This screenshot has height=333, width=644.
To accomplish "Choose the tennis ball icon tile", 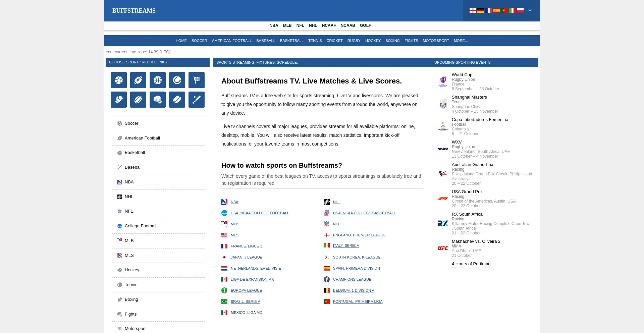I will coord(177,80).
